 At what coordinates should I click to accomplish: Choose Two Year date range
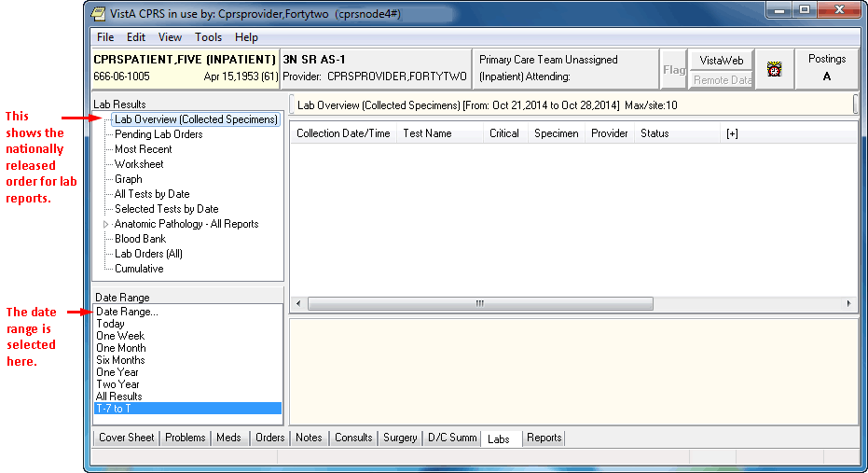[x=187, y=385]
